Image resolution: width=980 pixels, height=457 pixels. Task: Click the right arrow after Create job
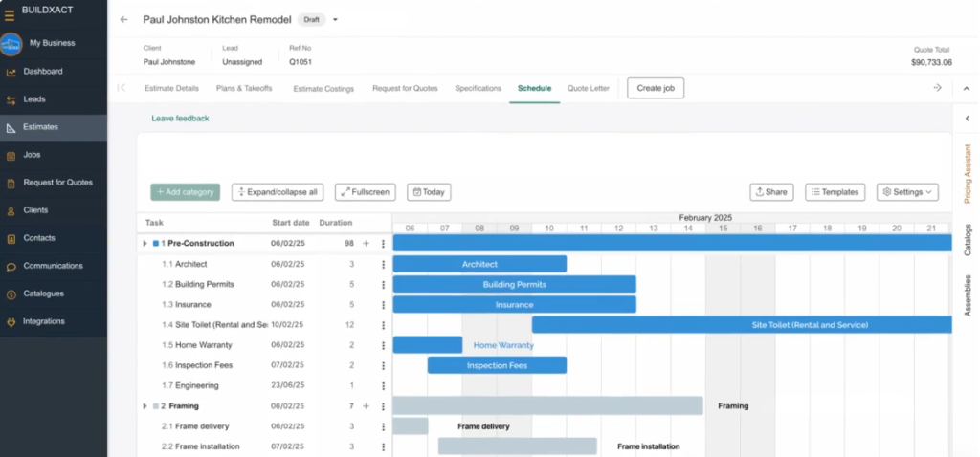click(x=937, y=88)
